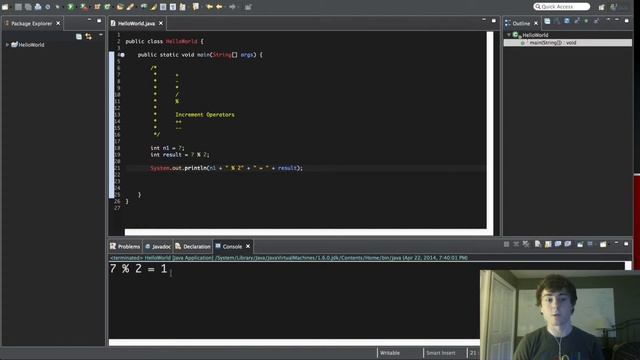Open the Open Console dropdown icon
This screenshot has height=360, width=640.
point(603,244)
